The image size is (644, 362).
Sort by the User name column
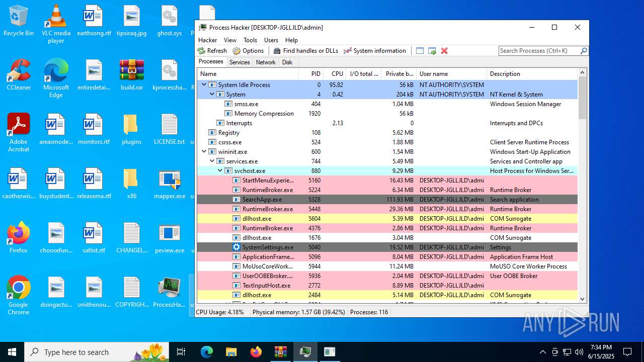(451, 74)
